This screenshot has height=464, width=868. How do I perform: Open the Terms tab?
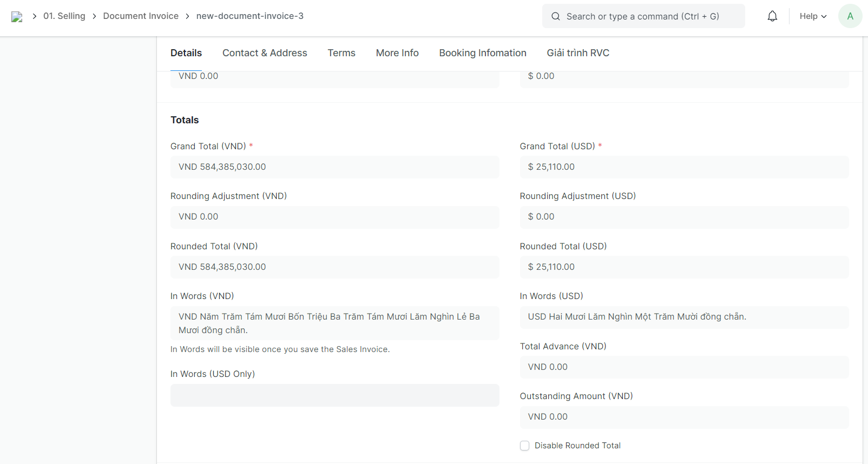341,53
